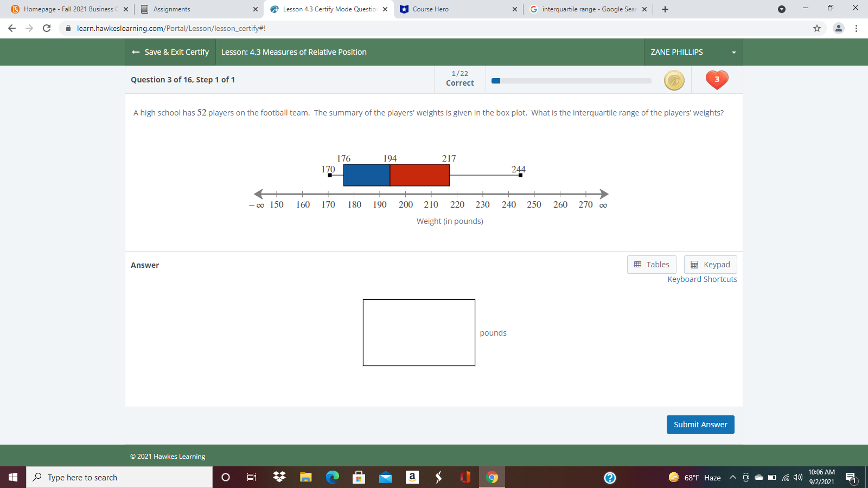Open Microsoft Store from the taskbar
This screenshot has width=868, height=488.
359,477
